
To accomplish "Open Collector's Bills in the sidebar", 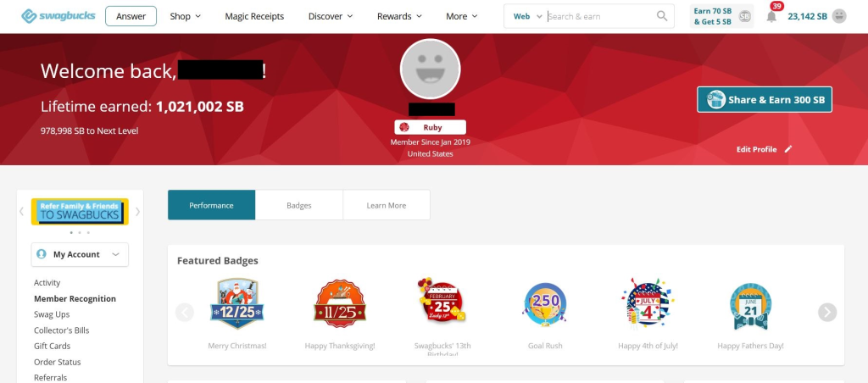I will [x=61, y=330].
